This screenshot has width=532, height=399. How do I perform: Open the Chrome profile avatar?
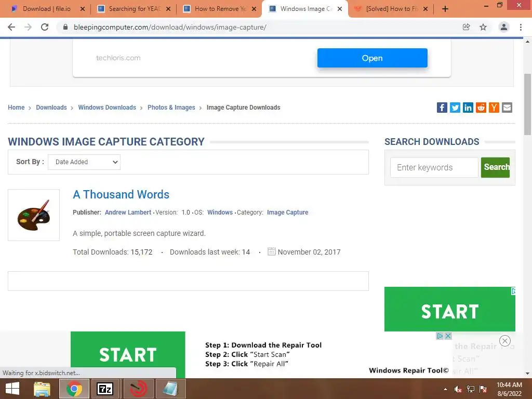(504, 27)
